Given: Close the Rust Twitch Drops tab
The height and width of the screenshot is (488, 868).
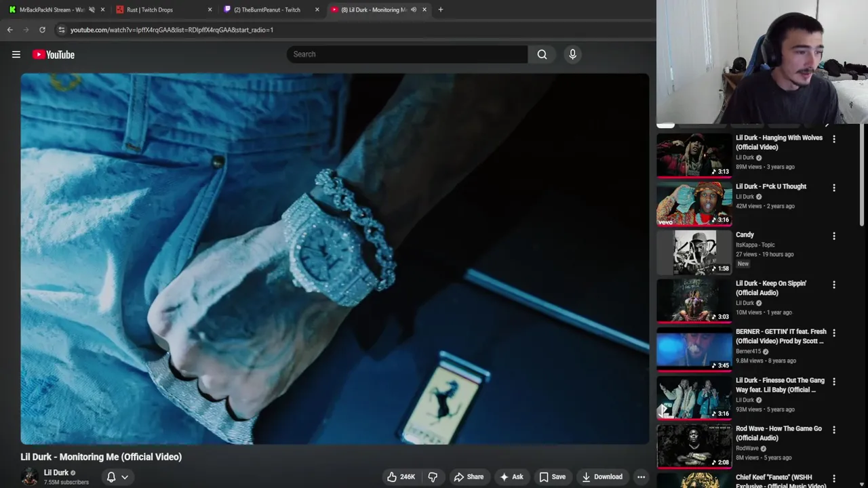Looking at the screenshot, I should (210, 9).
